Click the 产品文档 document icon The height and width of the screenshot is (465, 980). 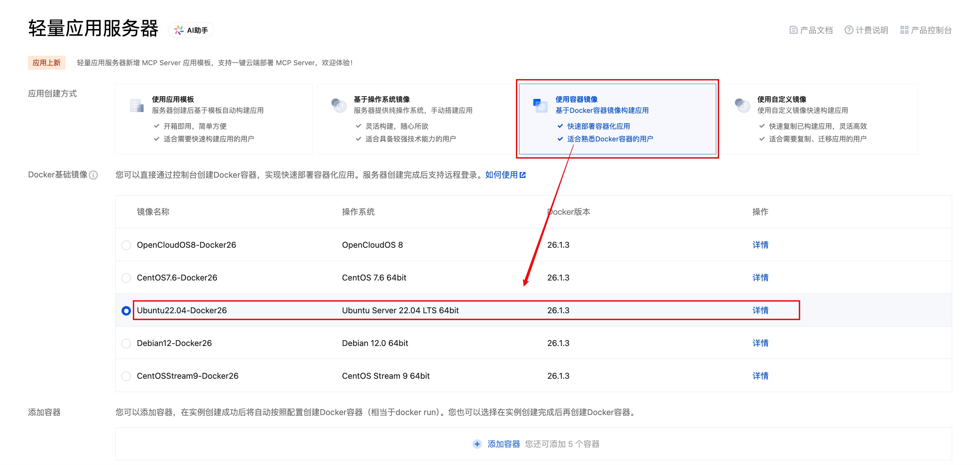click(793, 30)
